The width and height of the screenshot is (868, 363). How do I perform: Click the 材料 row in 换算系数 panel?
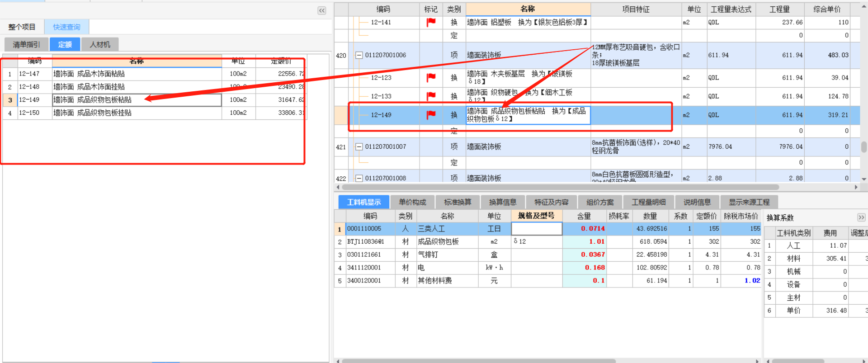tap(816, 259)
